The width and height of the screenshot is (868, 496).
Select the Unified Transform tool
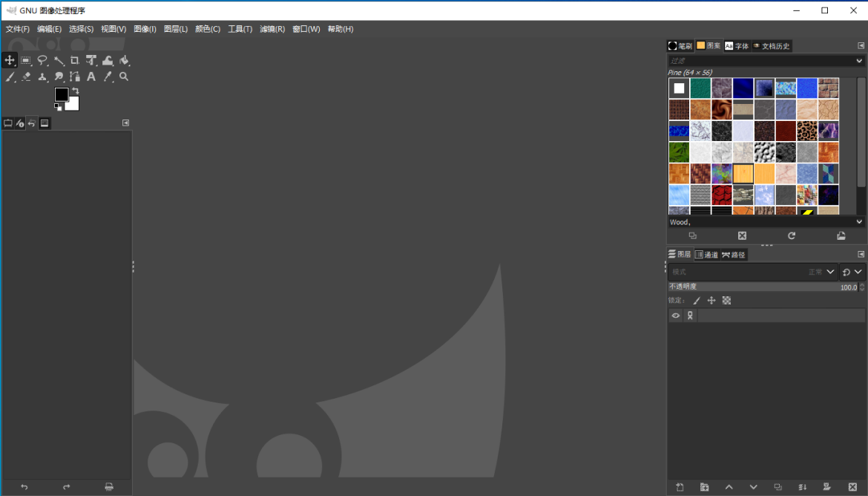point(91,60)
